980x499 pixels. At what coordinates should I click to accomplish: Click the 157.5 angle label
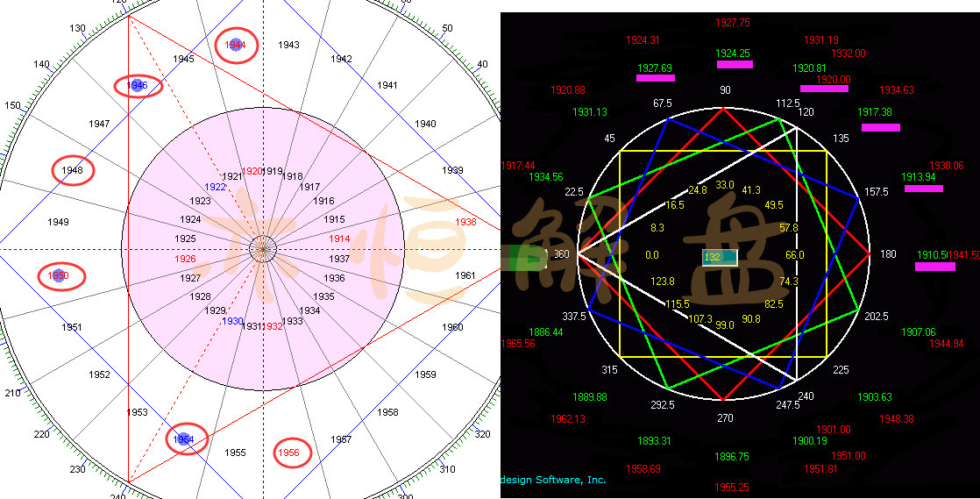(877, 192)
